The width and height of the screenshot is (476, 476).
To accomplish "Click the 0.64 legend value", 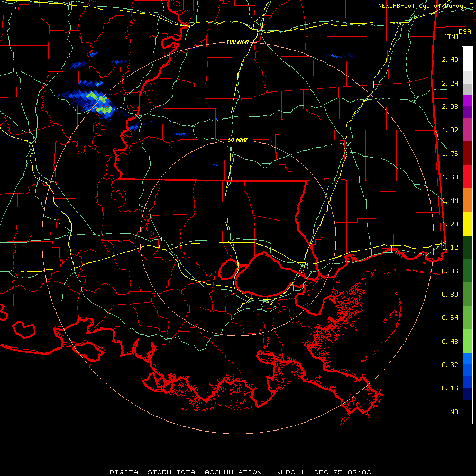I will point(450,318).
